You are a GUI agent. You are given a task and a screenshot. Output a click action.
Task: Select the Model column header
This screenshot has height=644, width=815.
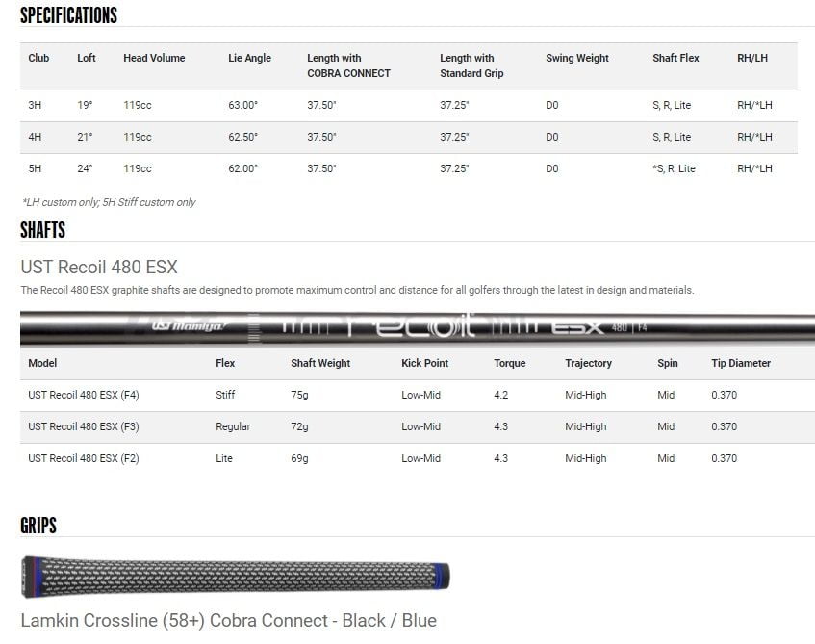pos(42,363)
